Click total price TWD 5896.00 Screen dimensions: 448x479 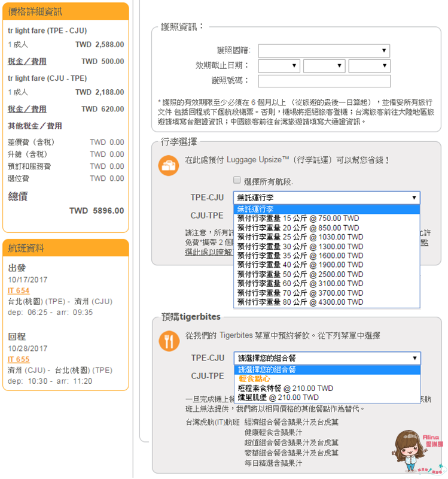[97, 211]
